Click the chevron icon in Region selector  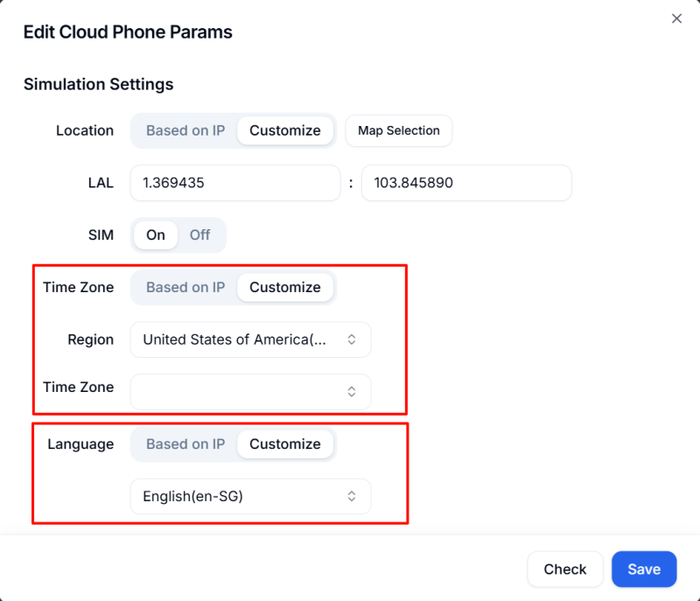pyautogui.click(x=352, y=339)
